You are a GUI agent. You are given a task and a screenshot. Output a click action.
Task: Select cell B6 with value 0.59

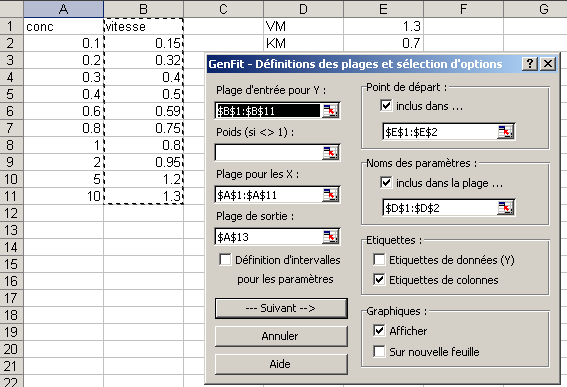click(144, 111)
